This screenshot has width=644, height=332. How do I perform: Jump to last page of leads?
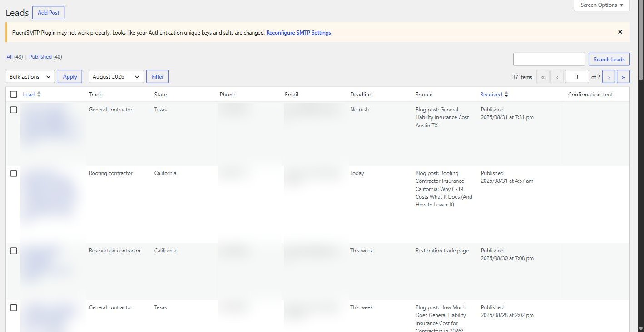[x=623, y=77]
